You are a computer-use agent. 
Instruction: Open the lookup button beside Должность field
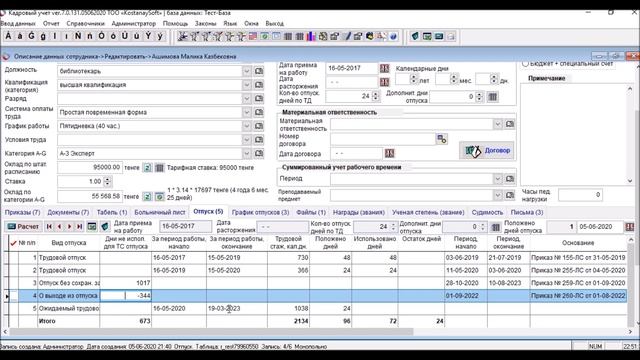(259, 71)
